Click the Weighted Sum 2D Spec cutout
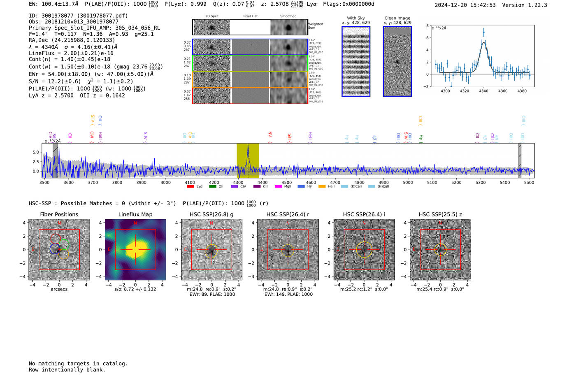The image size is (576, 392). [x=212, y=27]
